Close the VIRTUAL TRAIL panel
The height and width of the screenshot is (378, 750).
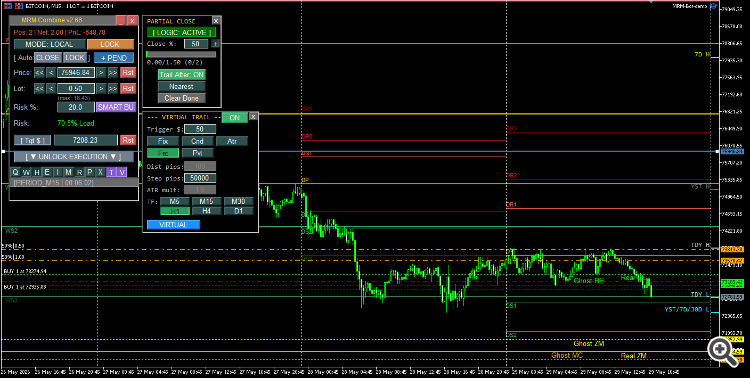pos(254,117)
